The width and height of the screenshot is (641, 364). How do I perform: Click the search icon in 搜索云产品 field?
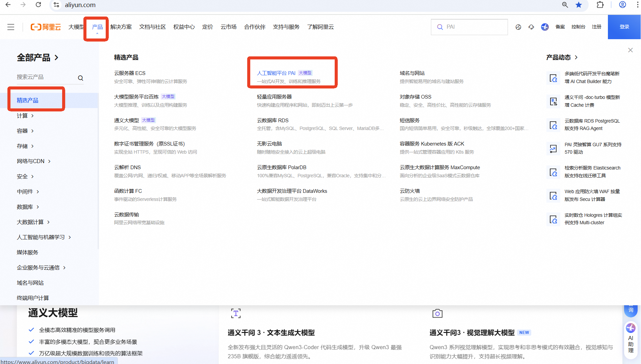[80, 78]
